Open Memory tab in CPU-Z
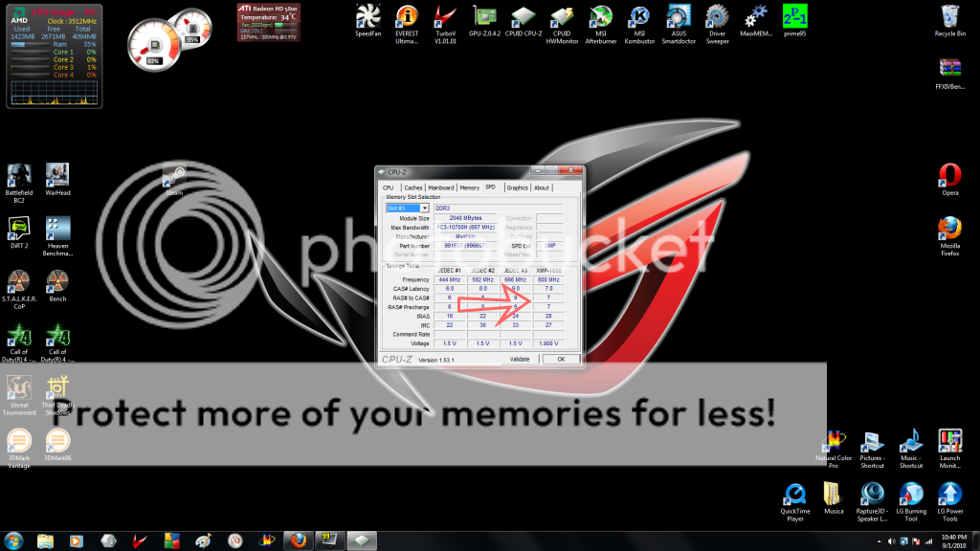Viewport: 980px width, 551px height. coord(469,187)
